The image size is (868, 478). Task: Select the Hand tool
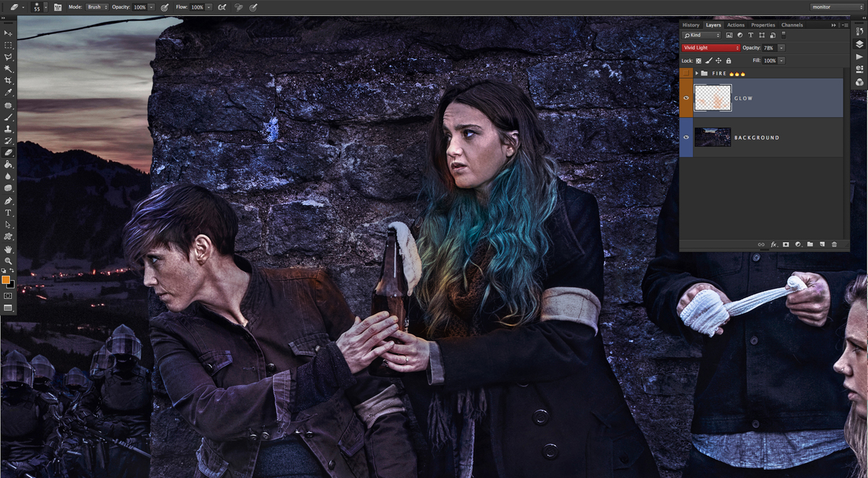tap(9, 249)
